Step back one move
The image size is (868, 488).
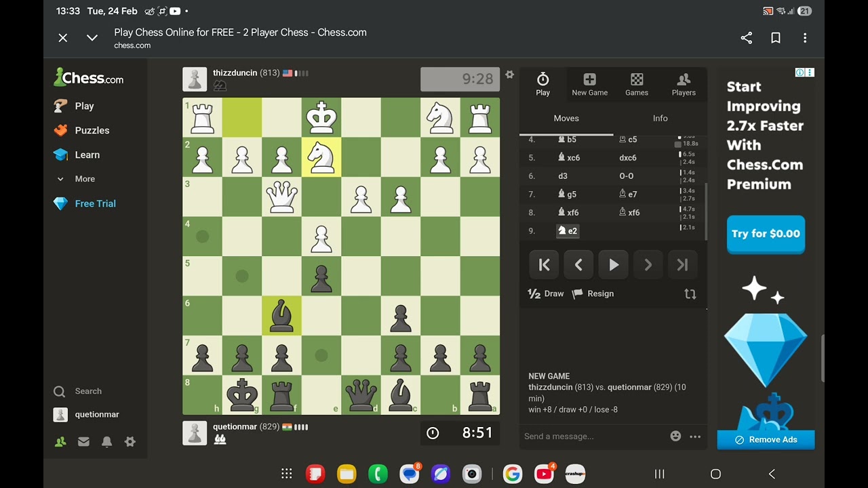(578, 265)
